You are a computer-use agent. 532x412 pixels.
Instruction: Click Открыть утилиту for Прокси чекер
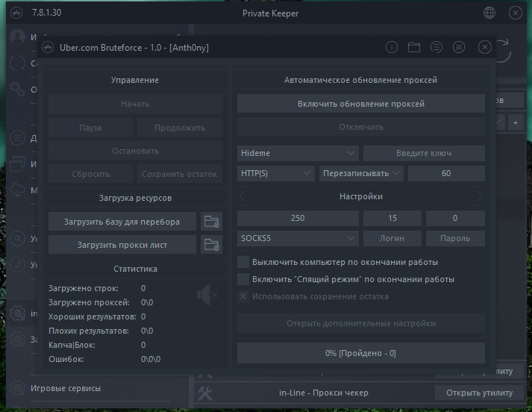tap(479, 393)
